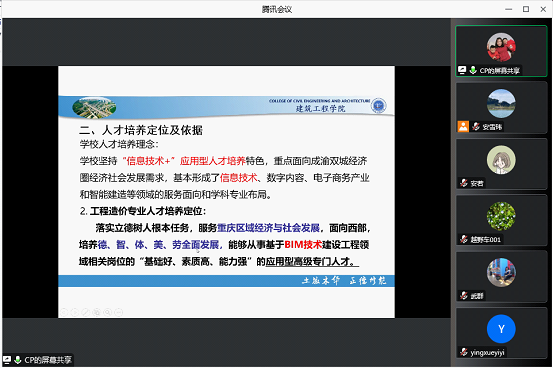The height and width of the screenshot is (368, 553).
Task: Click the slideshow zoom magnifier icon
Action: click(x=108, y=312)
